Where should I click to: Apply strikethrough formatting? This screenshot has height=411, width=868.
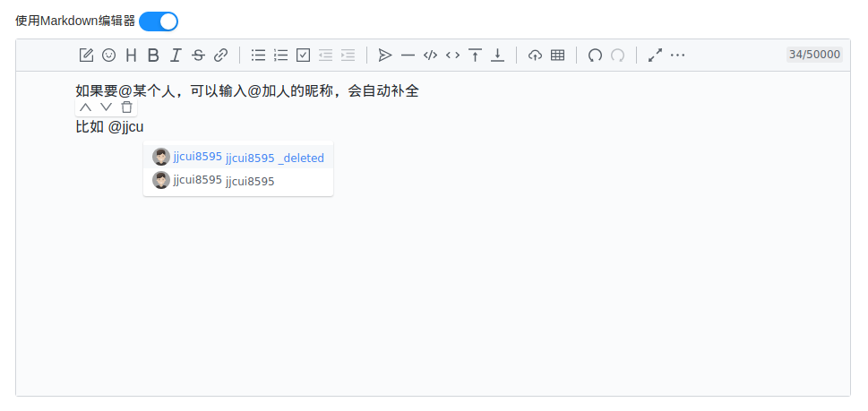click(x=198, y=55)
